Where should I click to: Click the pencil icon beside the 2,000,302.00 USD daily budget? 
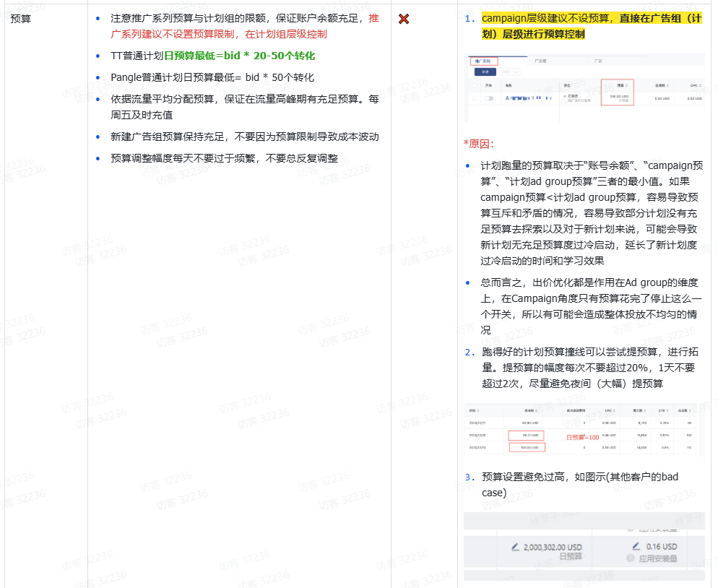point(515,547)
